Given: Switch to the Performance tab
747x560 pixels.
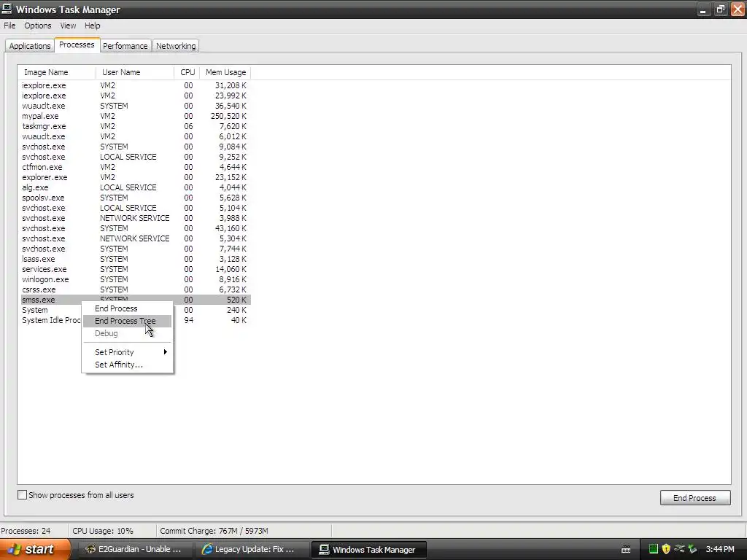Looking at the screenshot, I should tap(125, 46).
